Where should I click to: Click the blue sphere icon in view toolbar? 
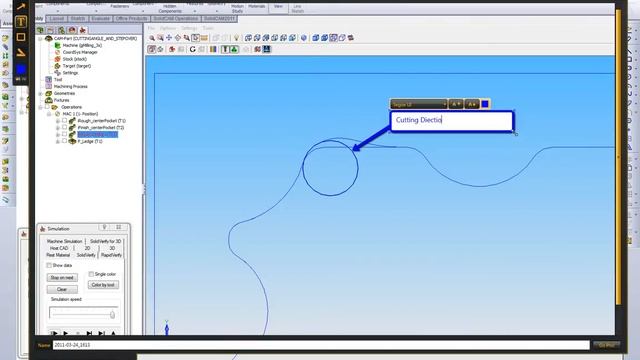pyautogui.click(x=304, y=38)
